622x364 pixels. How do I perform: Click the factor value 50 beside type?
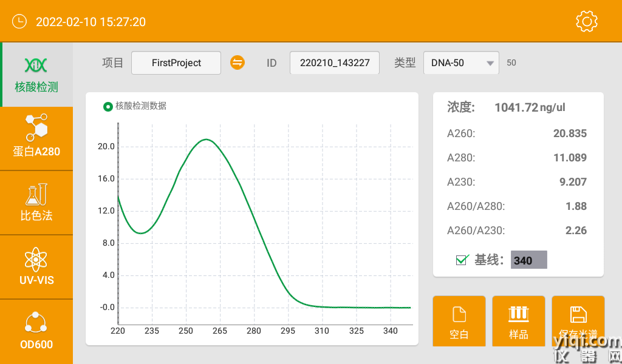(511, 62)
